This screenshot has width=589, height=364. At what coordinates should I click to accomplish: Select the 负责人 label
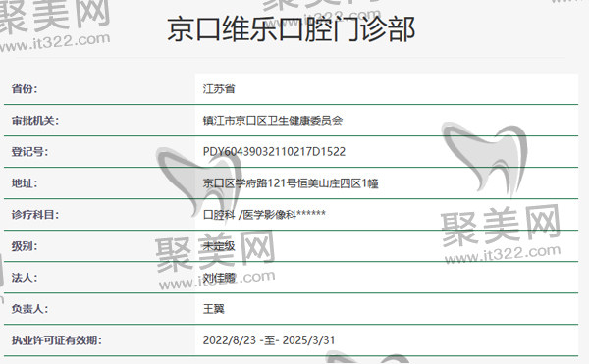point(29,309)
